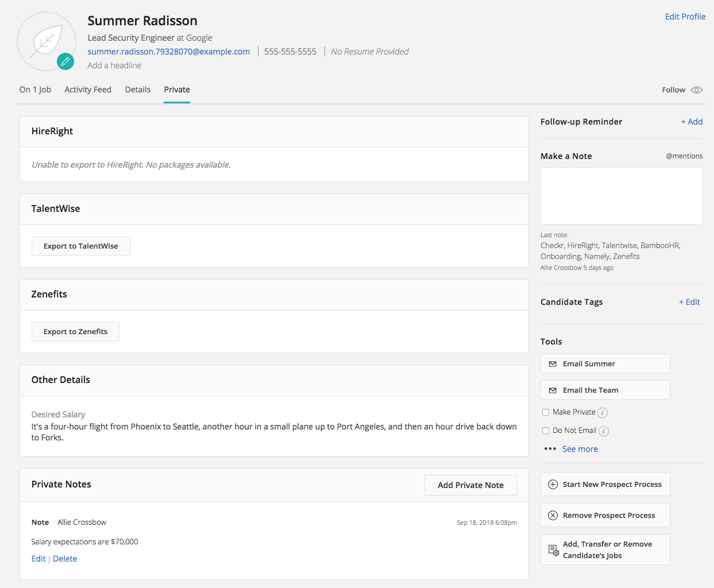The width and height of the screenshot is (714, 588).
Task: Click the leaf profile avatar image
Action: 47,41
